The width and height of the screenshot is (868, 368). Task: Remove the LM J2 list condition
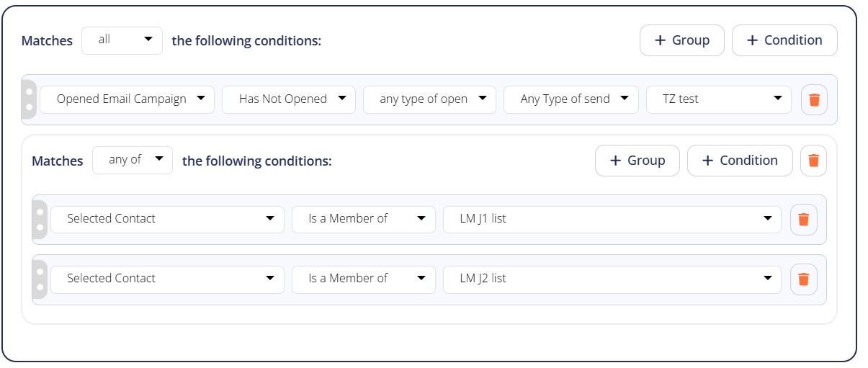tap(803, 279)
